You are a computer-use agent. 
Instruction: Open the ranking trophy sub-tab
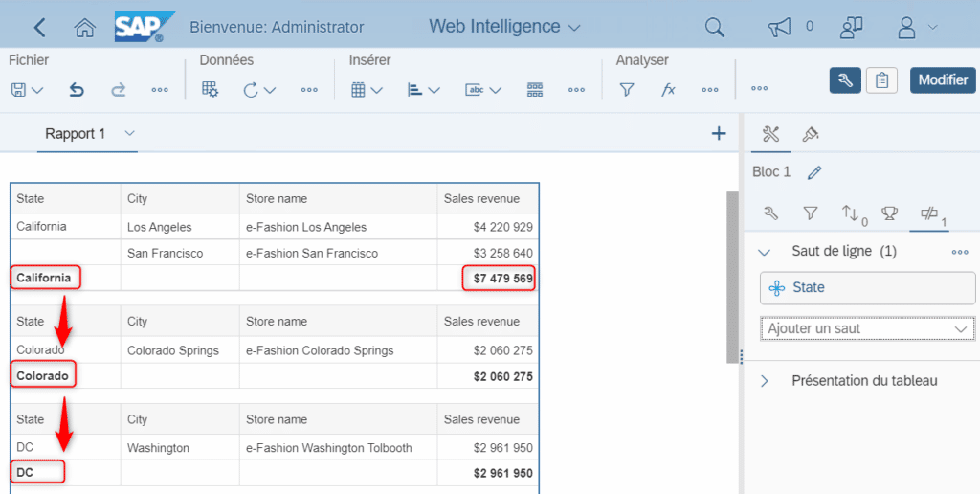pyautogui.click(x=889, y=213)
